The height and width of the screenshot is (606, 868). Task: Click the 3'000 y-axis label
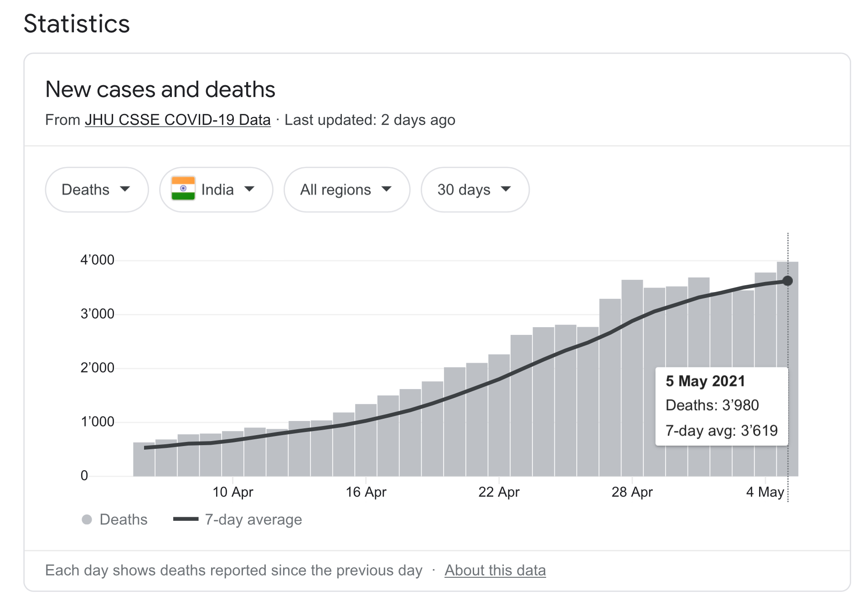click(98, 314)
